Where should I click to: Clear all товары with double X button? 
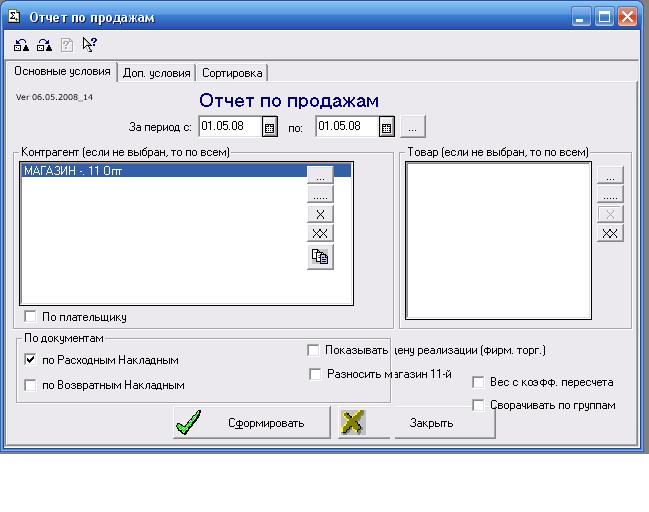tap(610, 234)
